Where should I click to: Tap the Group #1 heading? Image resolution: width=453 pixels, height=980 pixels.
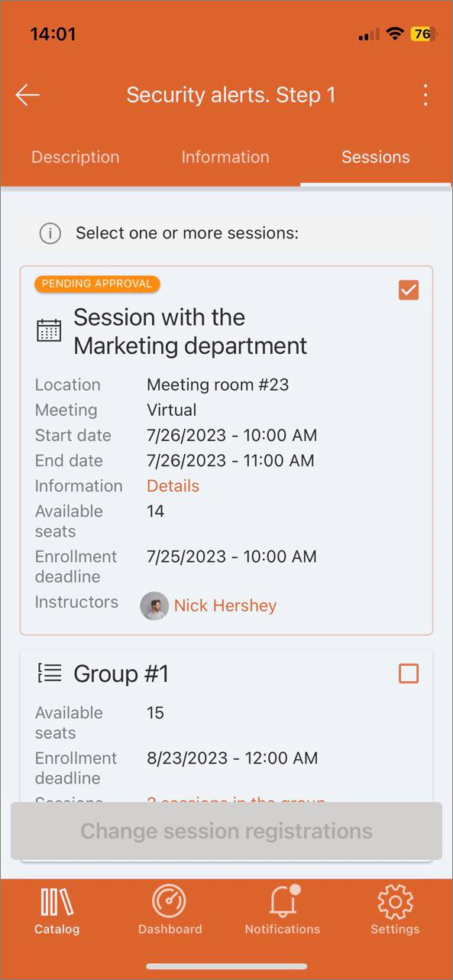121,673
